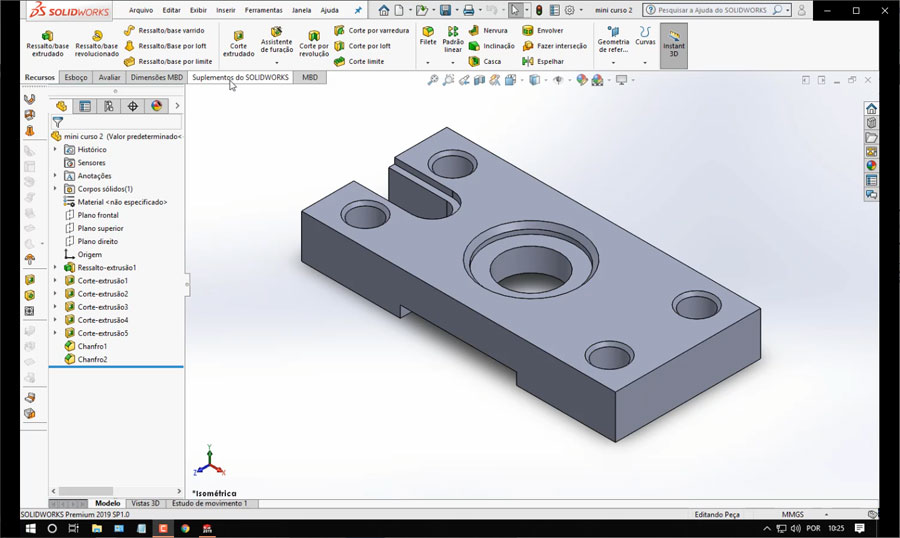Open the Curvas dropdown arrow
Image resolution: width=900 pixels, height=538 pixels.
(645, 62)
